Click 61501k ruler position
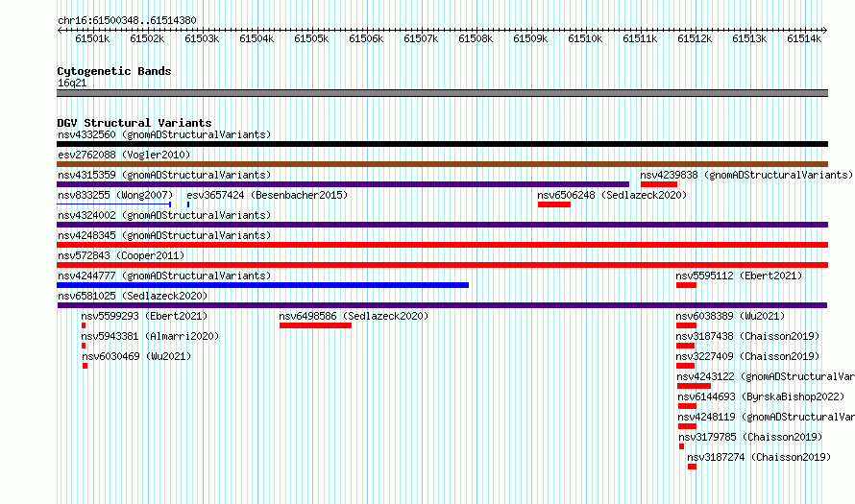Screen dimensions: 855x504 click(92, 38)
